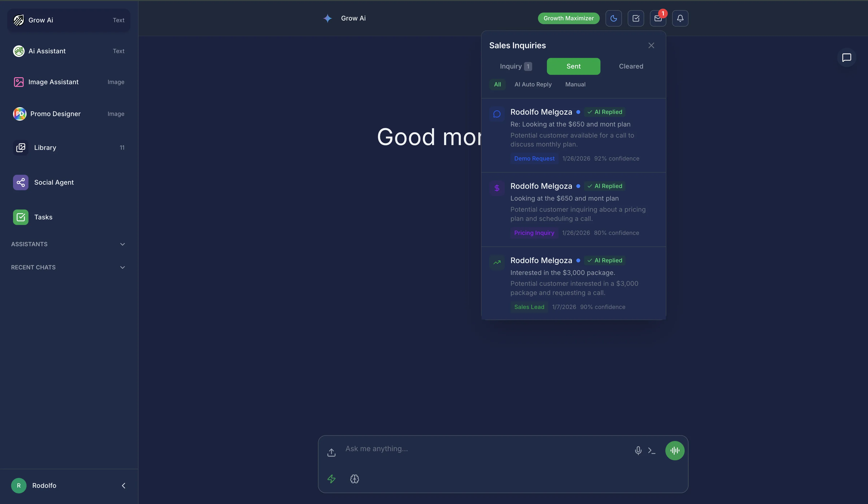Toggle the brain reasoning icon
Screen dimensions: 868x504
pyautogui.click(x=354, y=478)
